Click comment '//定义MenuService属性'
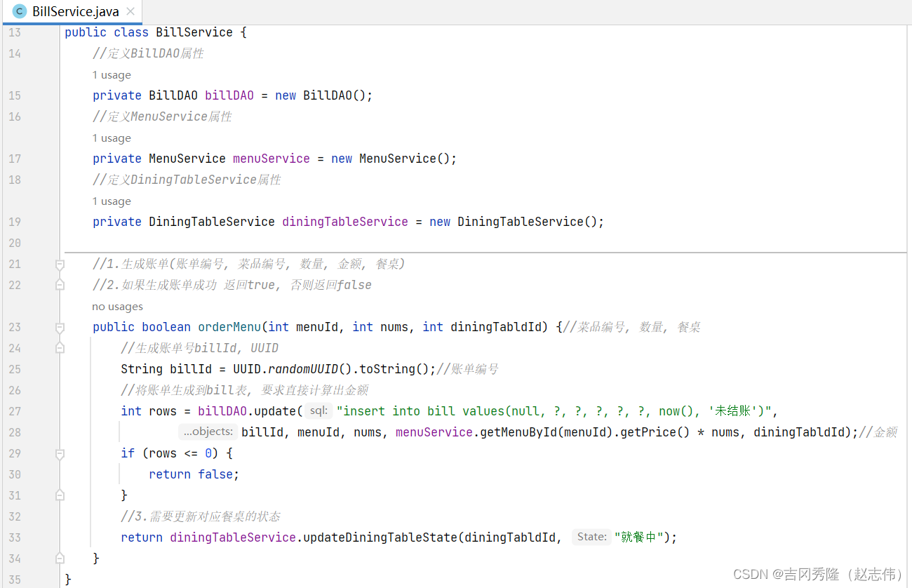Image resolution: width=912 pixels, height=588 pixels. (x=162, y=116)
